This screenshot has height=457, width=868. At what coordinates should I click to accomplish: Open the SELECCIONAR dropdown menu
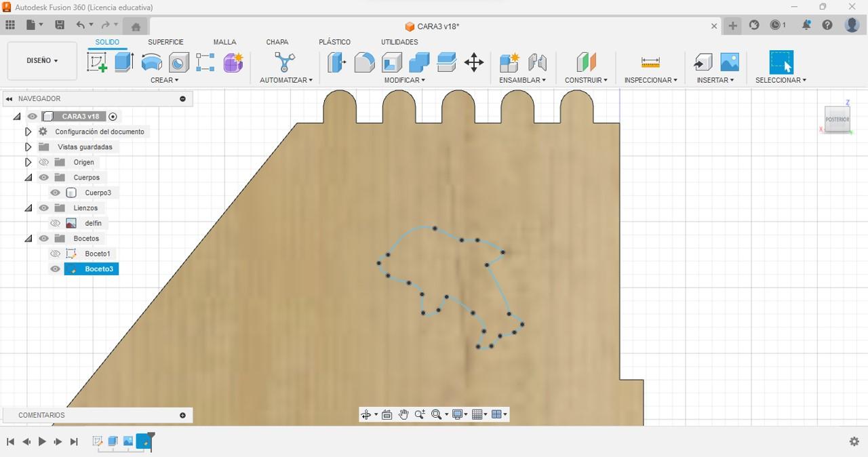(781, 80)
